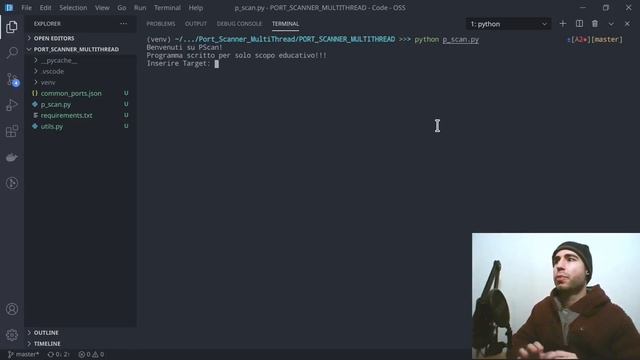The image size is (640, 360).
Task: Kill terminal with trash icon
Action: pos(595,24)
